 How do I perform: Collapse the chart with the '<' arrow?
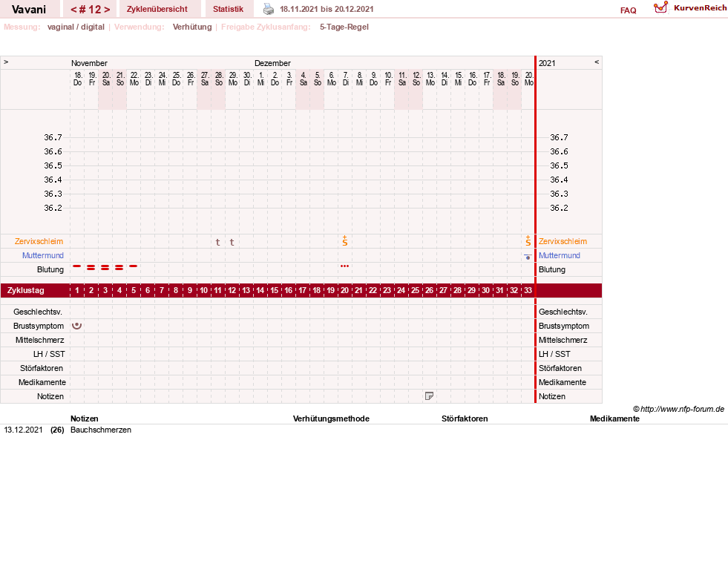pyautogui.click(x=597, y=62)
